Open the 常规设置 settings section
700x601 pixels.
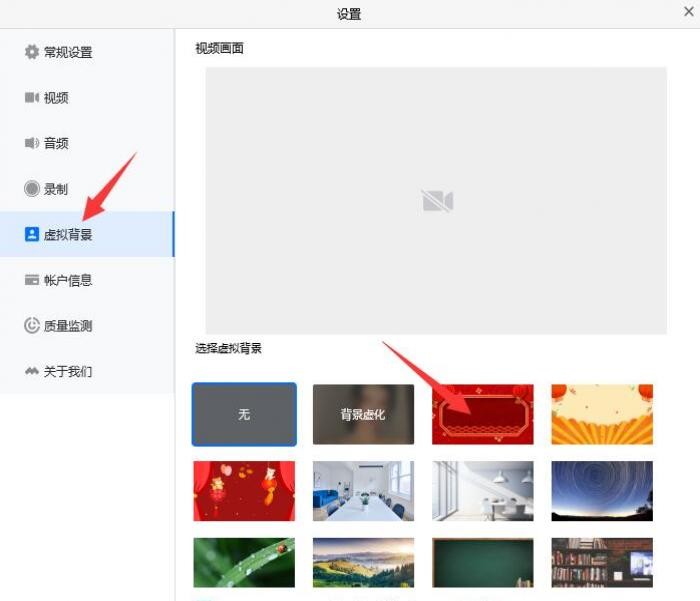pyautogui.click(x=87, y=52)
